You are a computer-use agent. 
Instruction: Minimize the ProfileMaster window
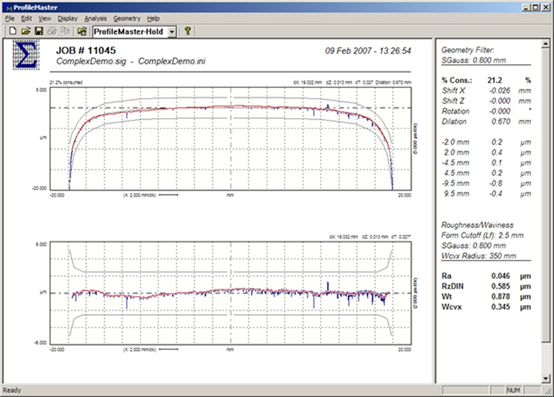point(526,7)
